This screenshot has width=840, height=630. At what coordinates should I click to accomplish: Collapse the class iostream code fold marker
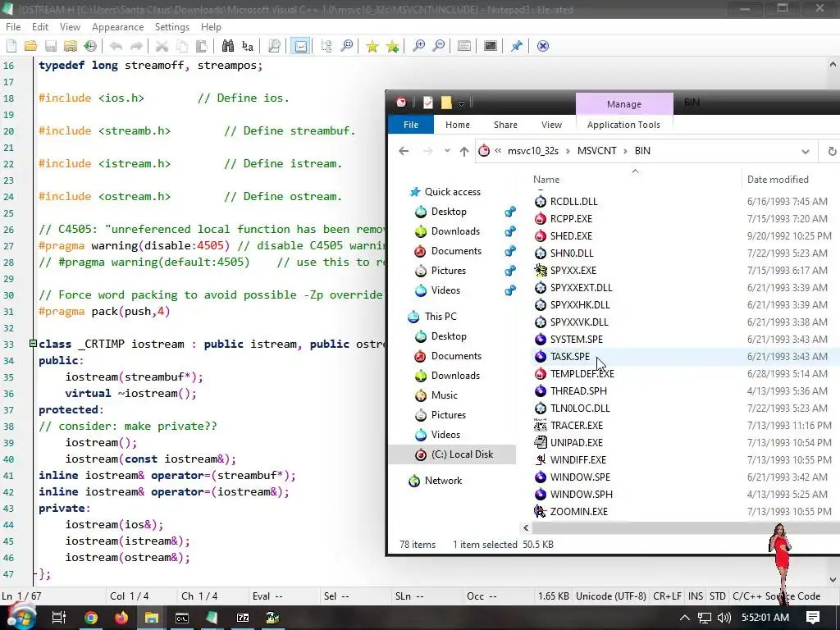pos(33,344)
